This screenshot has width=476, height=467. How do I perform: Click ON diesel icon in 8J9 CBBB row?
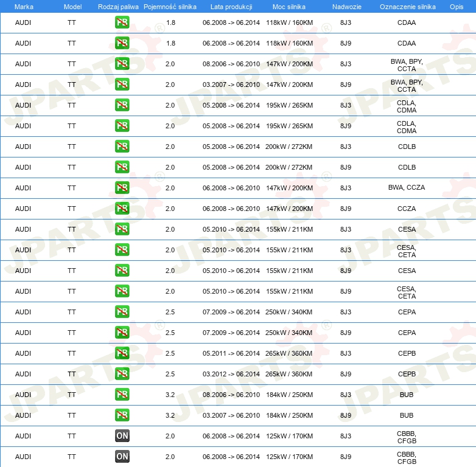[122, 456]
